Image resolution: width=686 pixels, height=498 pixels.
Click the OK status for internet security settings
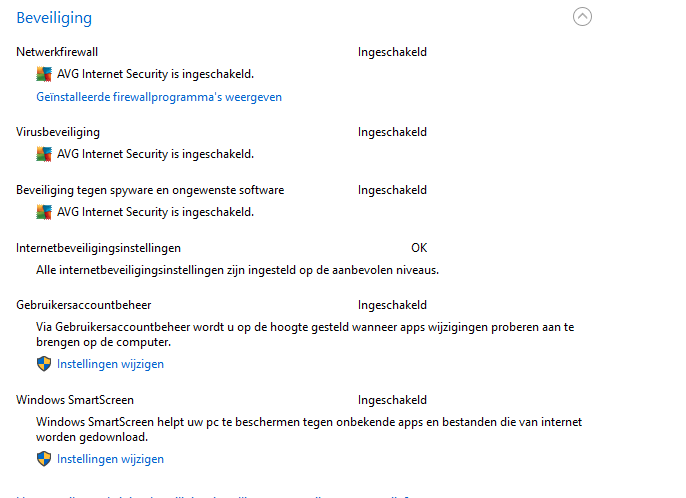point(419,247)
